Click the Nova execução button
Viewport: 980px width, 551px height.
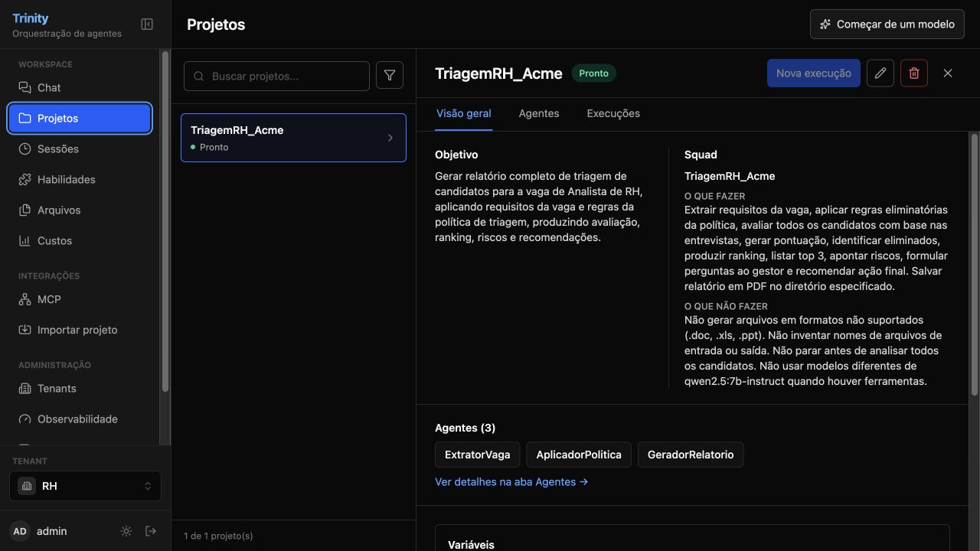click(x=814, y=73)
